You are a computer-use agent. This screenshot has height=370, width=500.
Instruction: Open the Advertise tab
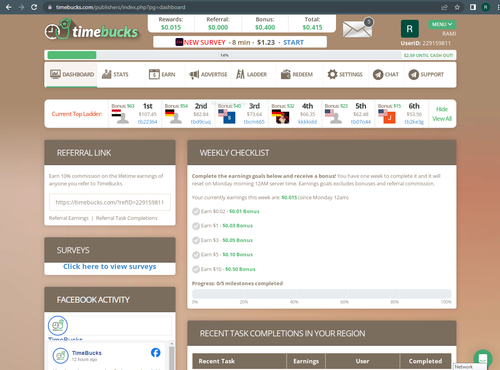tap(208, 74)
